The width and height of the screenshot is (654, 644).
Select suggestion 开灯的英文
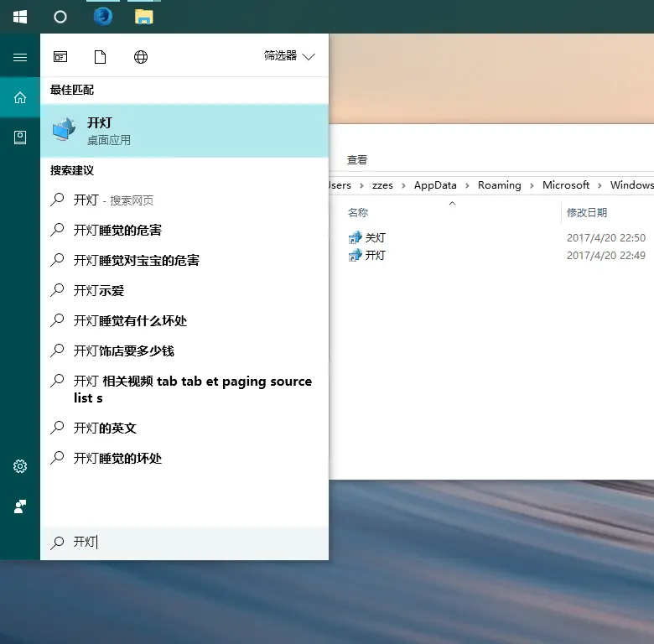click(x=184, y=428)
